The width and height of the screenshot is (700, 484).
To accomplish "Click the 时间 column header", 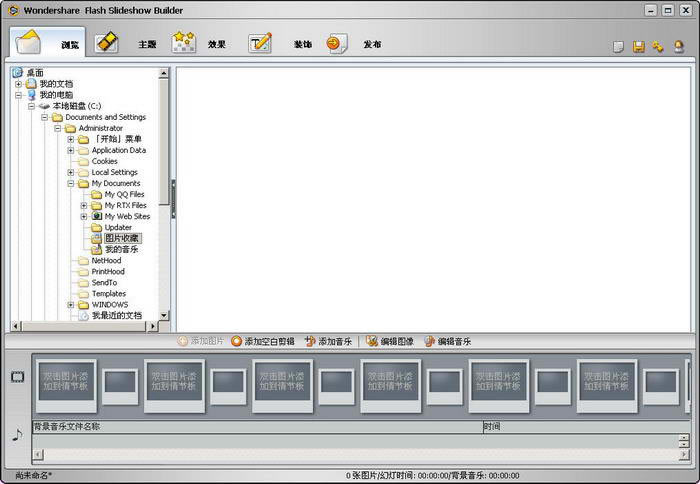I will 587,427.
